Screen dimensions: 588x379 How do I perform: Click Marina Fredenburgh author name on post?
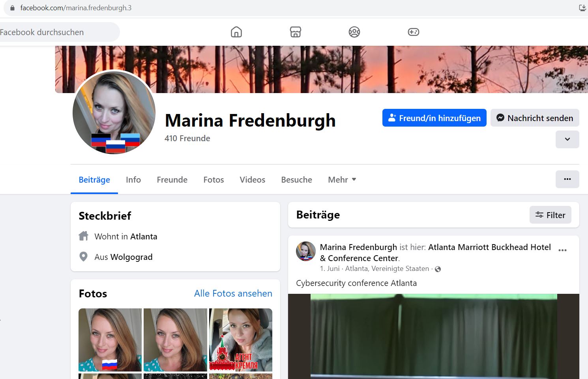(x=358, y=247)
